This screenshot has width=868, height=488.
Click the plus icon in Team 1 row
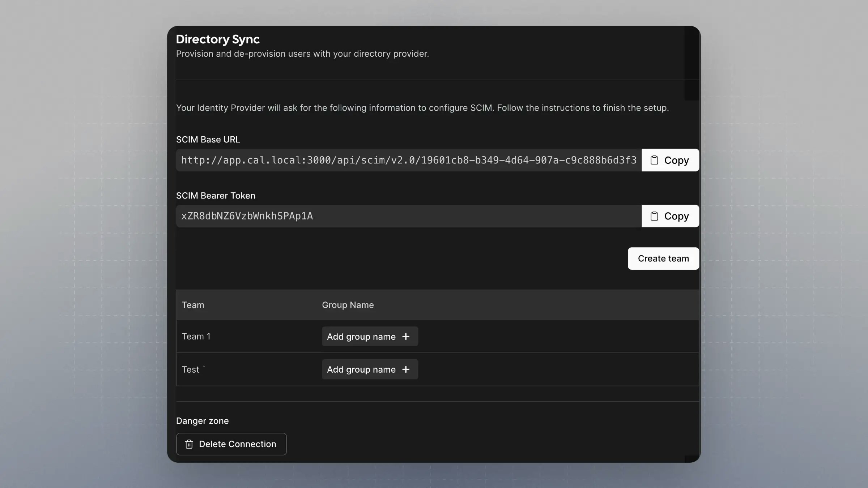point(406,337)
